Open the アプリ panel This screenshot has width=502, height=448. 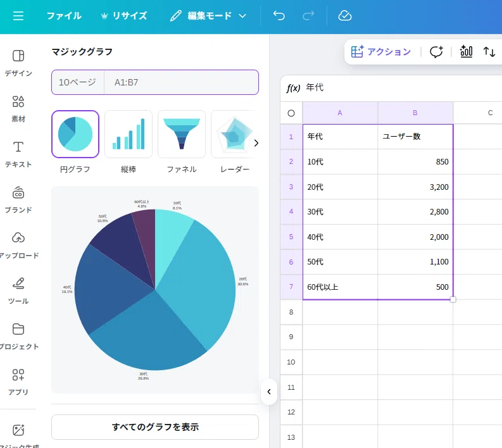pos(18,382)
